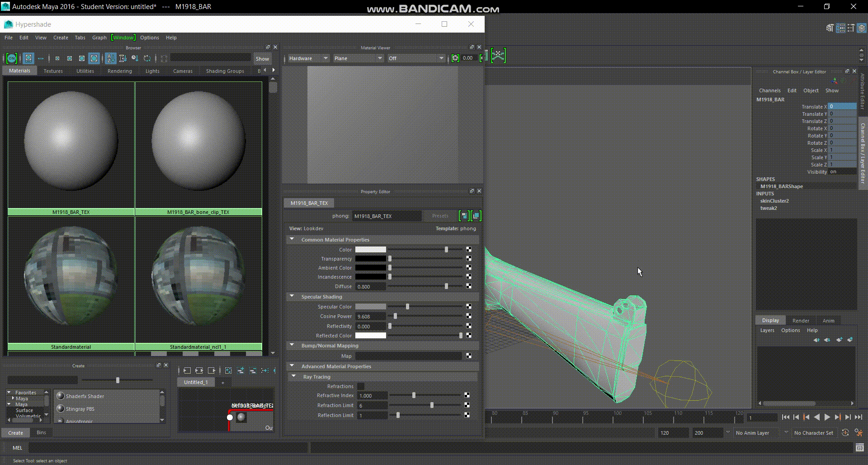This screenshot has width=868, height=465.
Task: Switch to the Render layer tab
Action: coord(801,321)
